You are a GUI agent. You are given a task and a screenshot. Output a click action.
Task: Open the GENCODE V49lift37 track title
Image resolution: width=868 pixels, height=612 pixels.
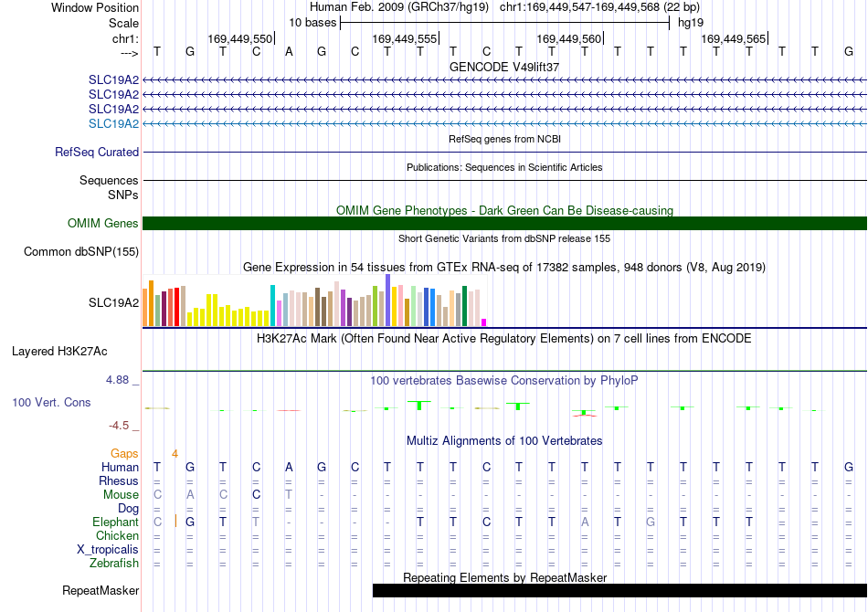pyautogui.click(x=504, y=67)
